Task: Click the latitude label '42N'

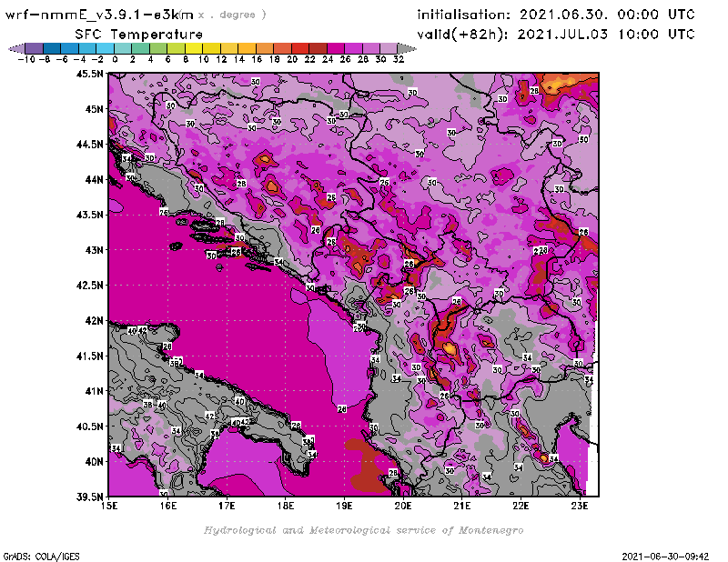Action: point(94,321)
